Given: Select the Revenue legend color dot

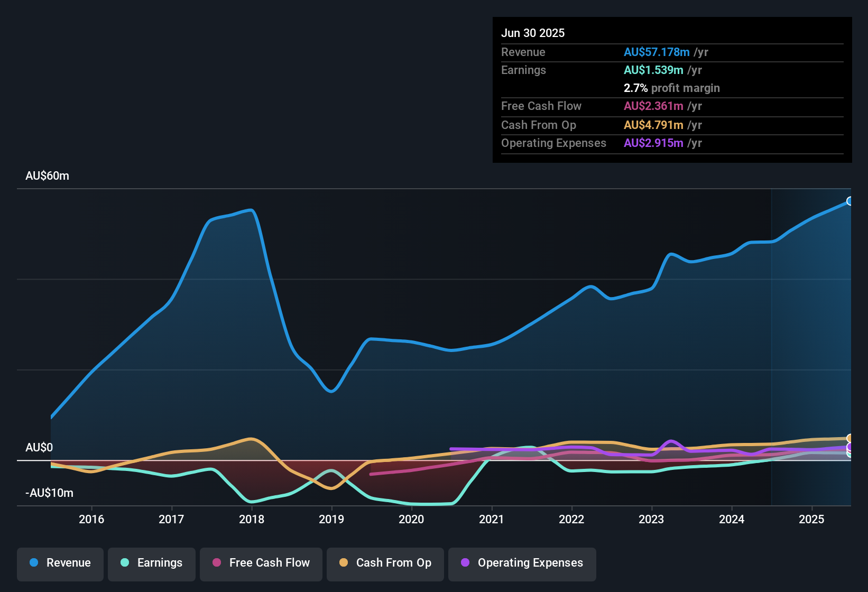Looking at the screenshot, I should (x=33, y=563).
